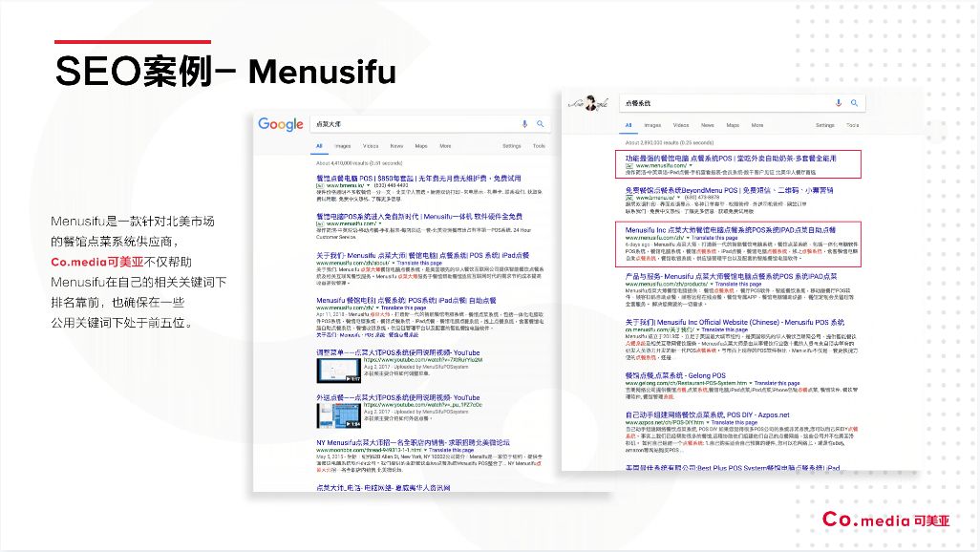Click the www.gelong.com URL text

pos(686,383)
